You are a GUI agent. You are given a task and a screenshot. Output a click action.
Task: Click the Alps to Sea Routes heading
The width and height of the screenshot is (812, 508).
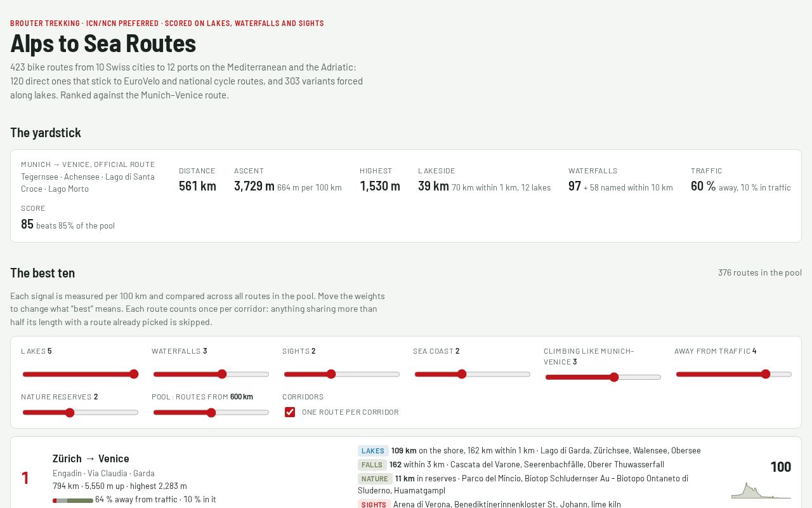[x=103, y=43]
